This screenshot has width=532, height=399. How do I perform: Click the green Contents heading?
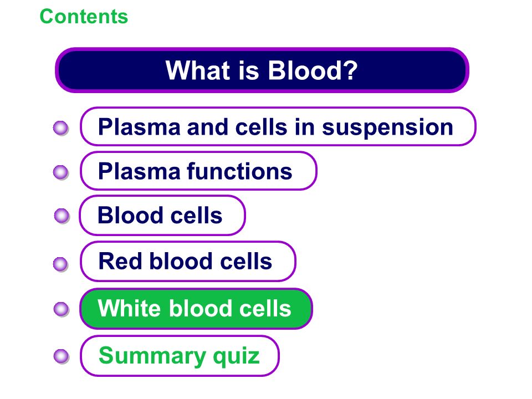(84, 16)
